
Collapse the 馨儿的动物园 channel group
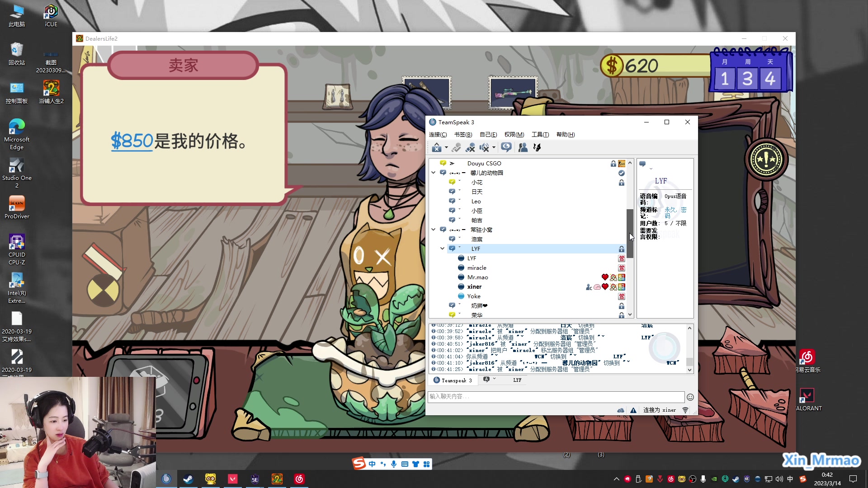click(x=433, y=173)
